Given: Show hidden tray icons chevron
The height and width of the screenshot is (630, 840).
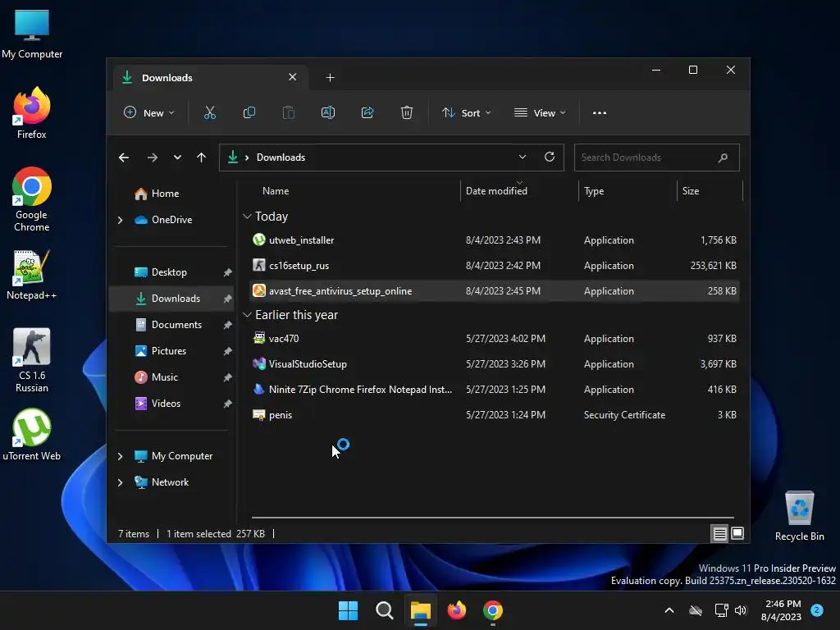Looking at the screenshot, I should (669, 610).
